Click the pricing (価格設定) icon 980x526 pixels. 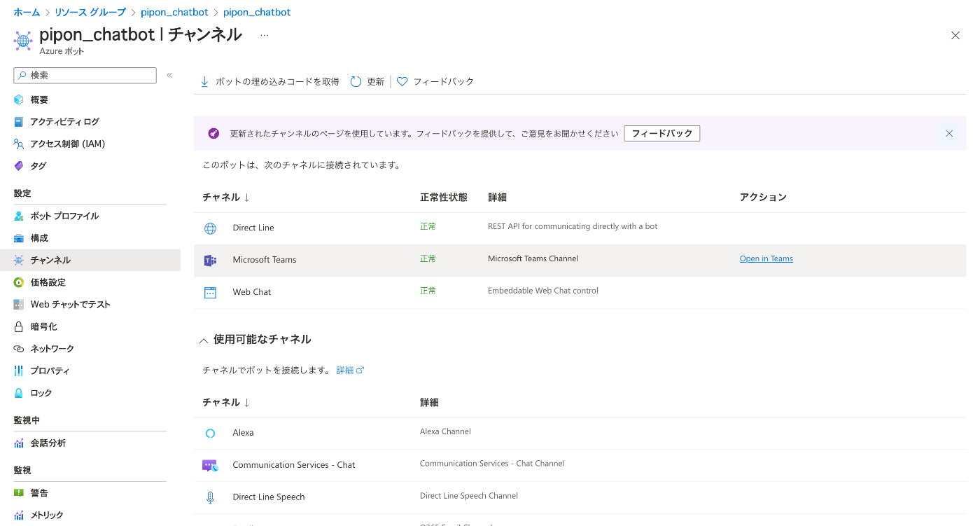[x=19, y=282]
